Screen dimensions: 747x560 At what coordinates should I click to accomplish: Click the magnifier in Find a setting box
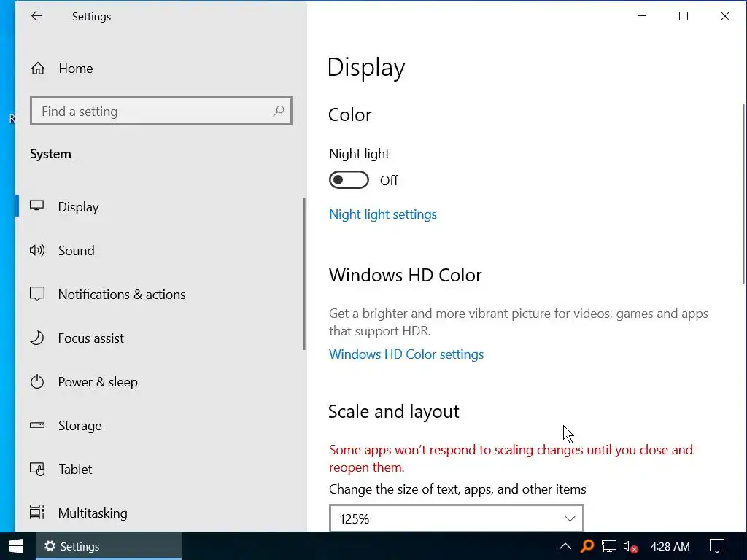click(279, 111)
